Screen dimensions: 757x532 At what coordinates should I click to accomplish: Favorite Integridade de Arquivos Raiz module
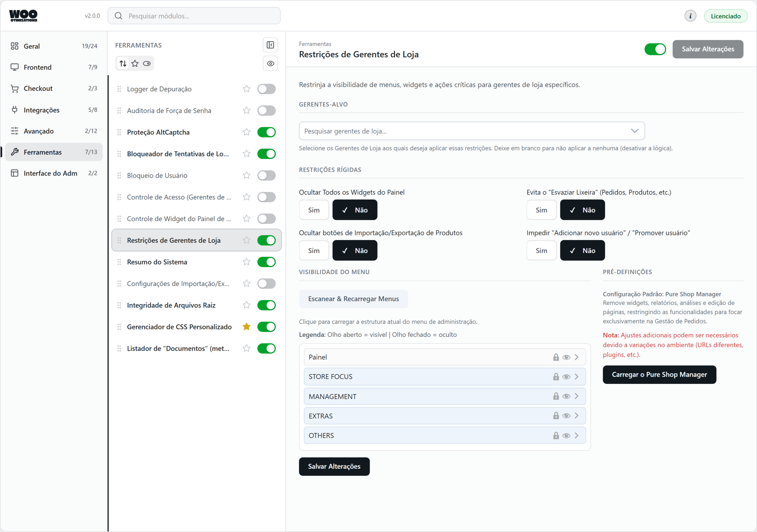tap(246, 305)
